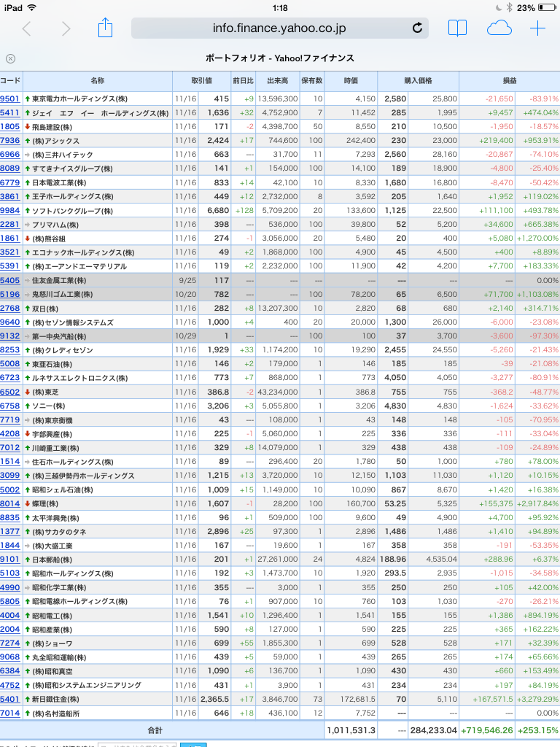Viewport: 560px width, 747px height.
Task: Select the 取引値 column header
Action: (202, 81)
